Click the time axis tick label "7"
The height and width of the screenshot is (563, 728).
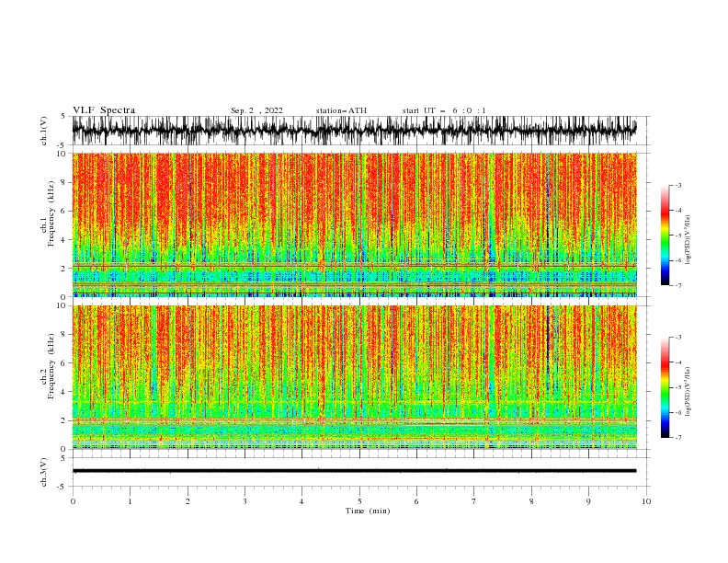pos(474,501)
